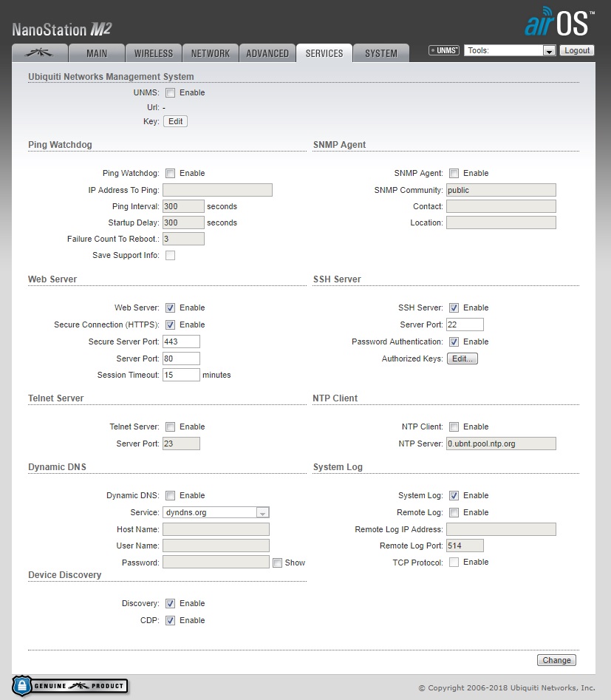
Task: Toggle the TCP Protocol checkbox
Action: pyautogui.click(x=454, y=562)
